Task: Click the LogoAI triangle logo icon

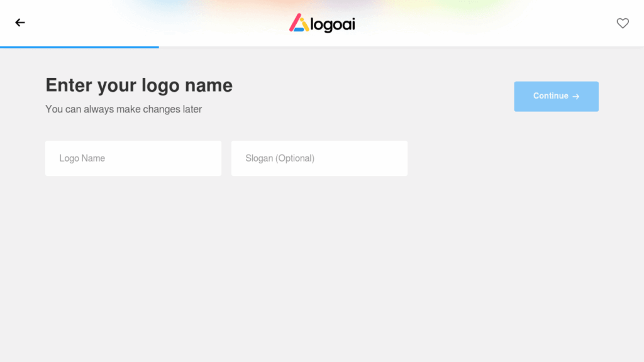Action: click(299, 25)
